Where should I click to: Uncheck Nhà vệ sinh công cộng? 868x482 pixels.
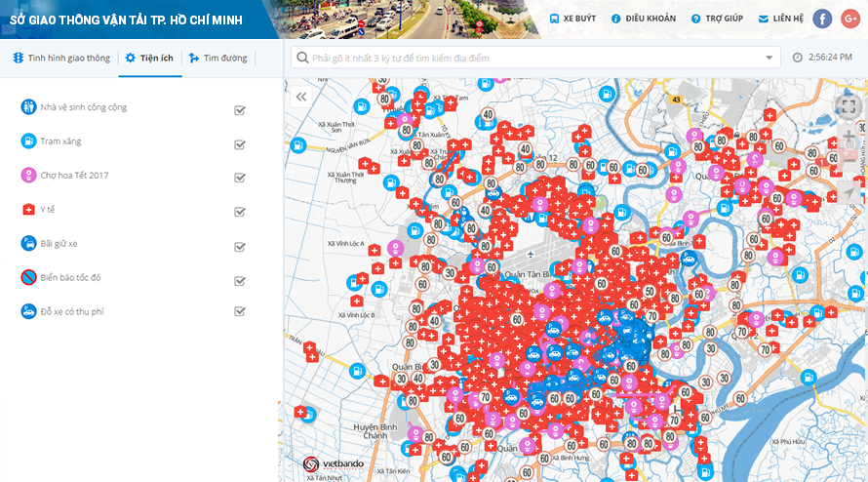point(240,110)
